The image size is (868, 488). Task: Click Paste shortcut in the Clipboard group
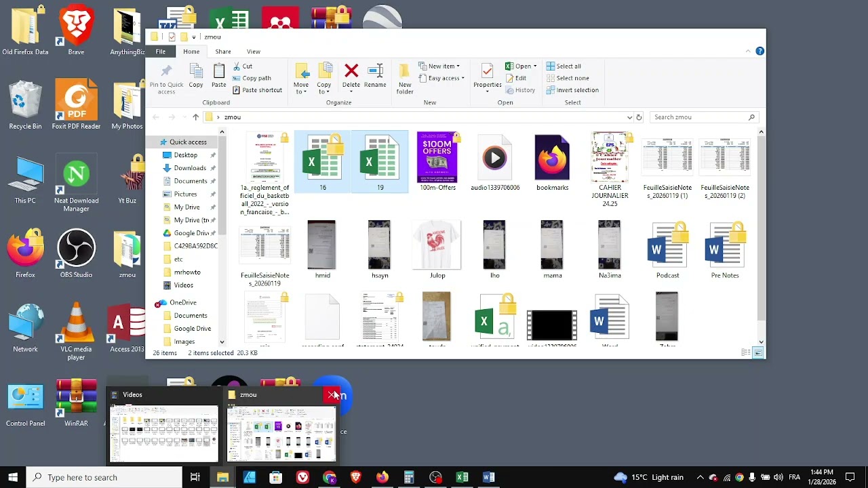[257, 90]
